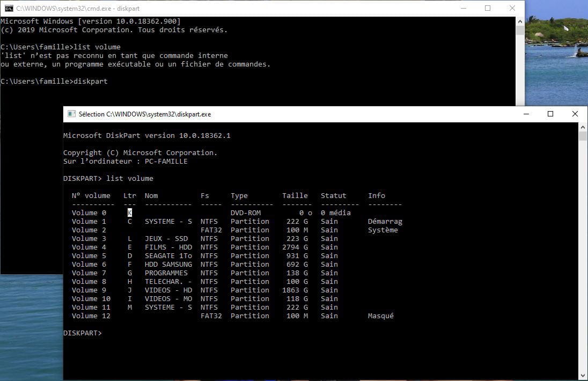Click 'HDD SAMSUNG' volume name
This screenshot has width=588, height=381.
[168, 265]
